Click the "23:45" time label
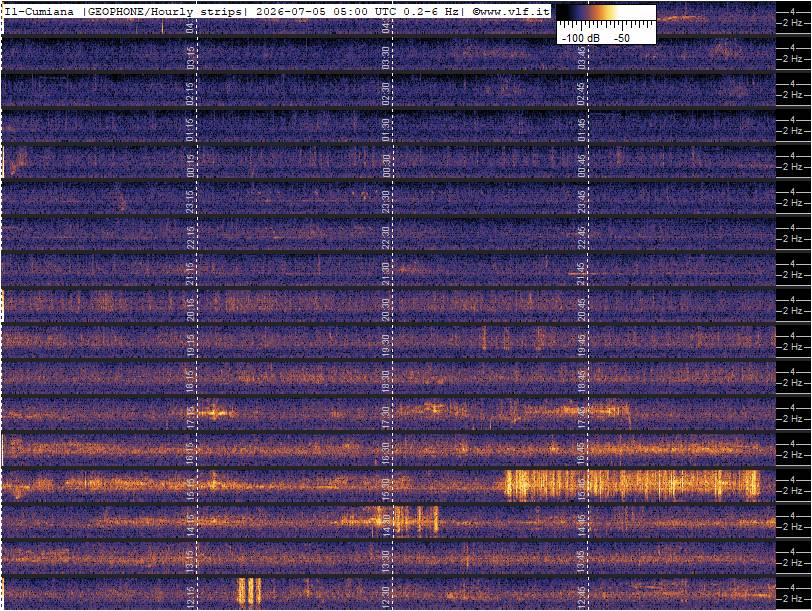Viewport: 812px width, 611px height. coord(582,201)
